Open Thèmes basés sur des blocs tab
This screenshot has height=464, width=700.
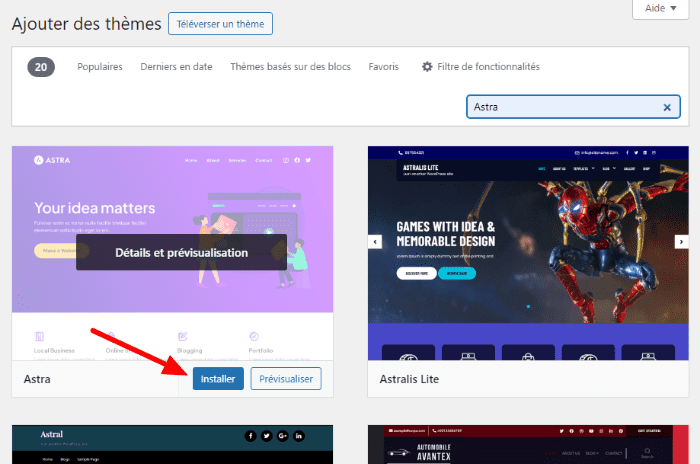pyautogui.click(x=290, y=67)
